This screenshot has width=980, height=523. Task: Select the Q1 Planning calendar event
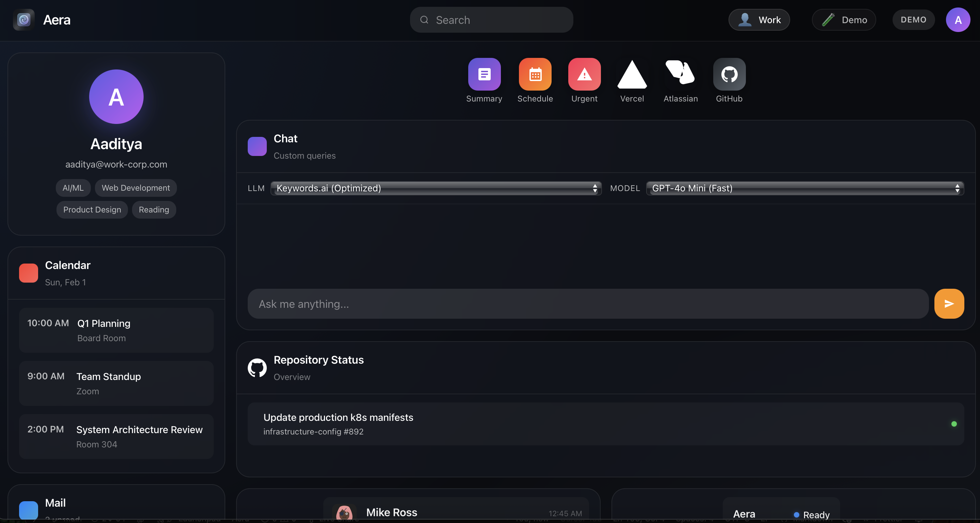click(x=116, y=330)
